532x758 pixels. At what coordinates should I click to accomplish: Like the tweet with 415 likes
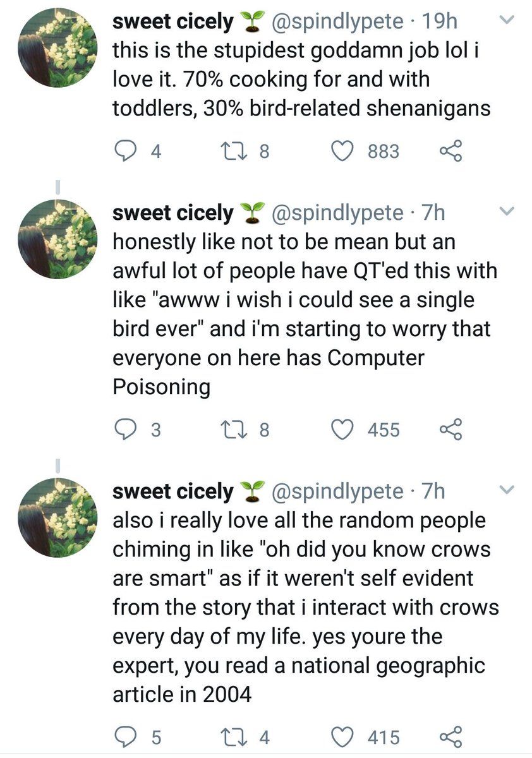(x=343, y=737)
